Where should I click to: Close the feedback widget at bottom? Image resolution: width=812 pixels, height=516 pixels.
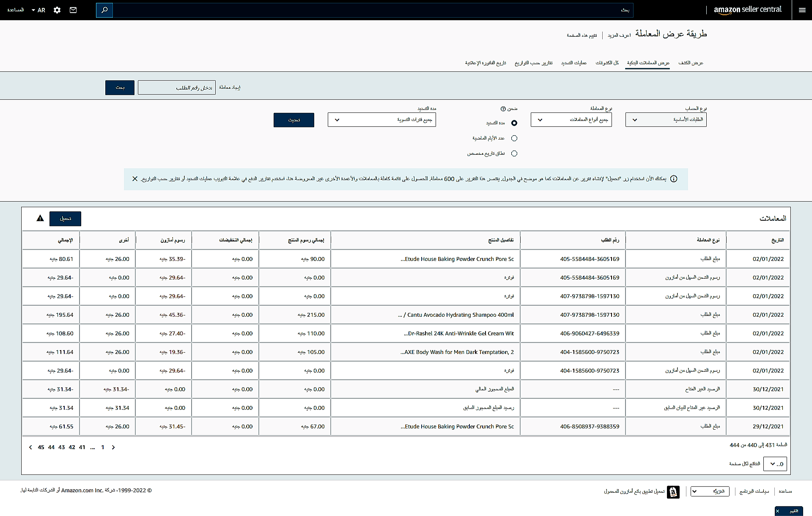778,511
